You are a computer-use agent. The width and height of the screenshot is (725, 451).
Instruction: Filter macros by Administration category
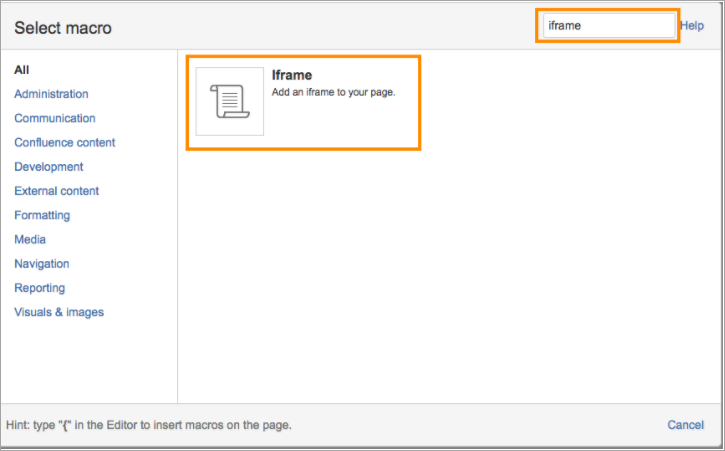pos(51,94)
